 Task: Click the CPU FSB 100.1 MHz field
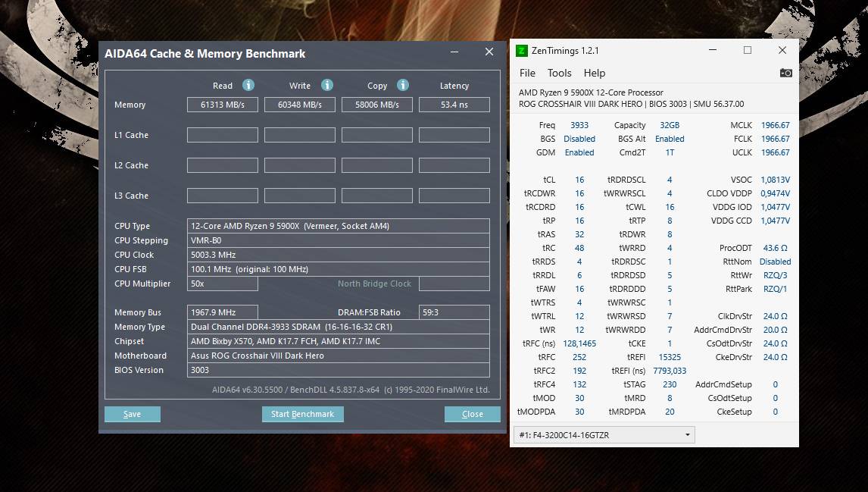339,269
